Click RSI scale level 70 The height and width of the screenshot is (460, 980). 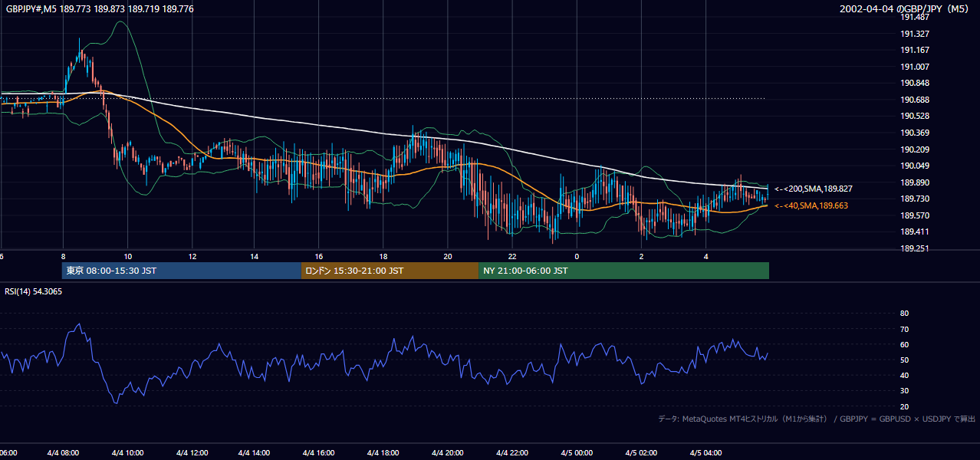coord(904,329)
